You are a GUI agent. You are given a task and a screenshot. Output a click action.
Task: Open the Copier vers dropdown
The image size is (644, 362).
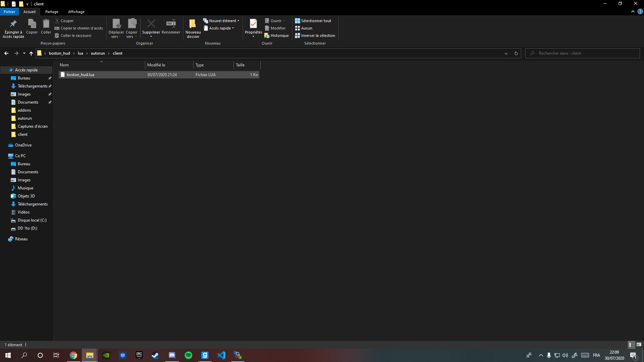click(x=131, y=28)
